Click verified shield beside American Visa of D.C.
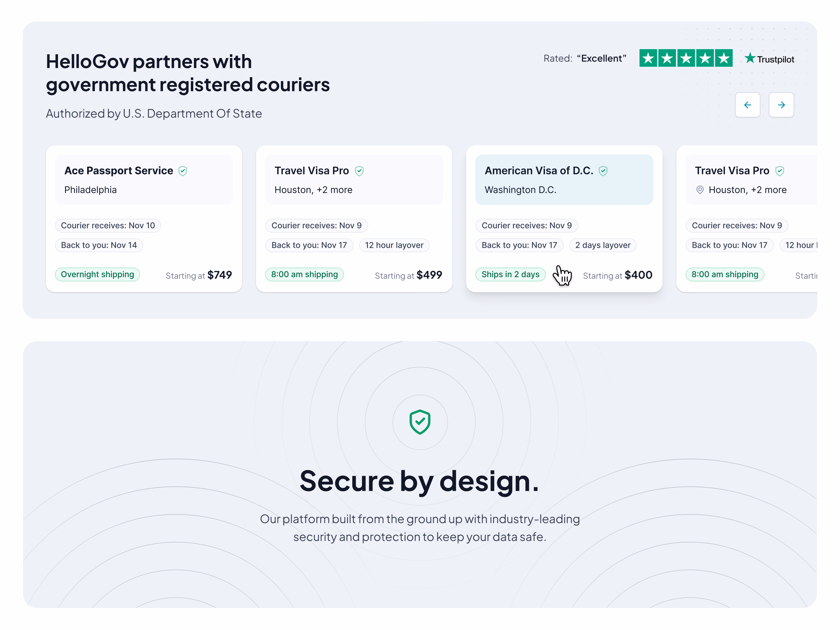 pyautogui.click(x=603, y=171)
